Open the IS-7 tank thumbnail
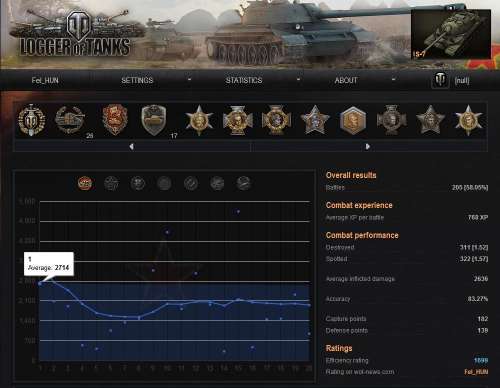The width and height of the screenshot is (500, 388). 451,34
